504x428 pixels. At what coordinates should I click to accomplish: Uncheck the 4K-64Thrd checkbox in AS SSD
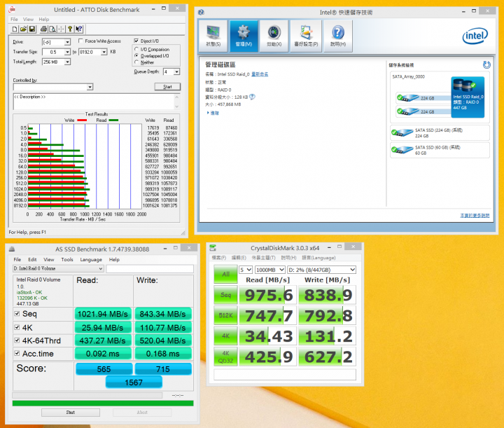(17, 340)
